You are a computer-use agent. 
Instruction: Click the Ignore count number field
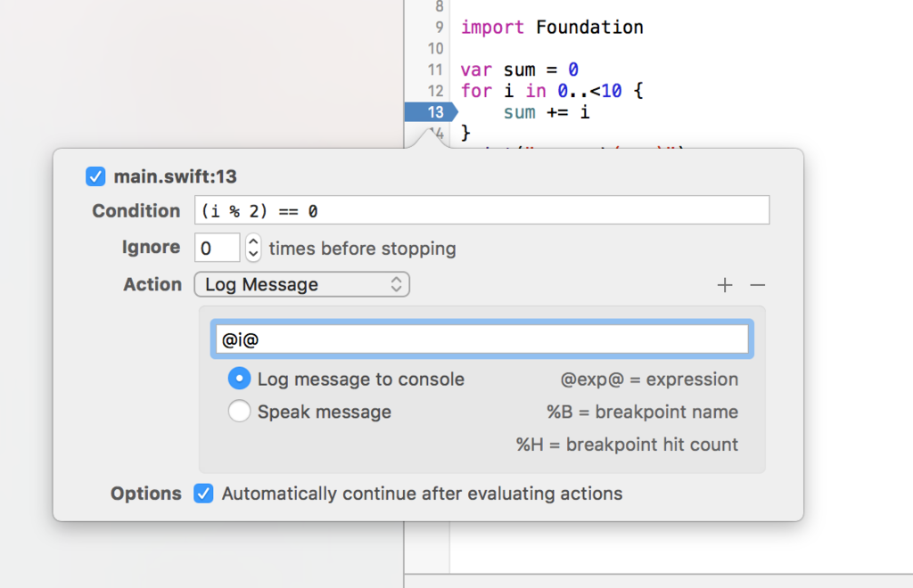point(217,248)
